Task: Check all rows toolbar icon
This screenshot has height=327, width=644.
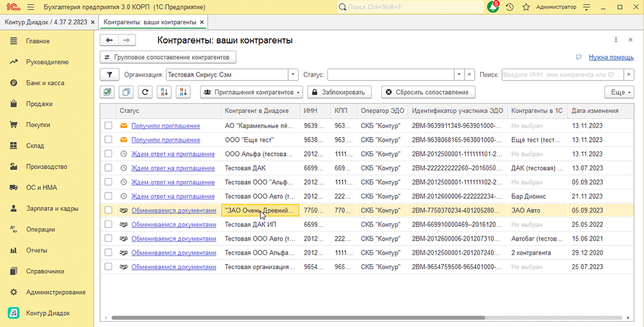Action: (x=107, y=92)
